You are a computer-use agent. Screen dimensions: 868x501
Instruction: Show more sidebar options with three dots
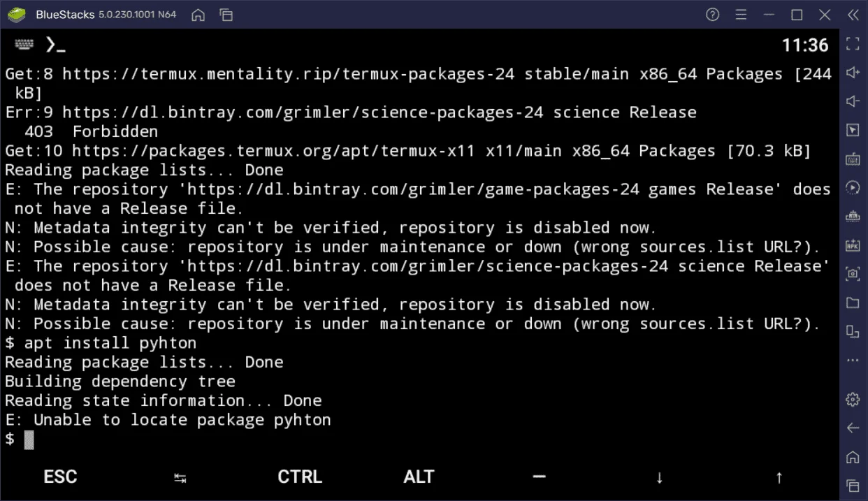point(853,360)
